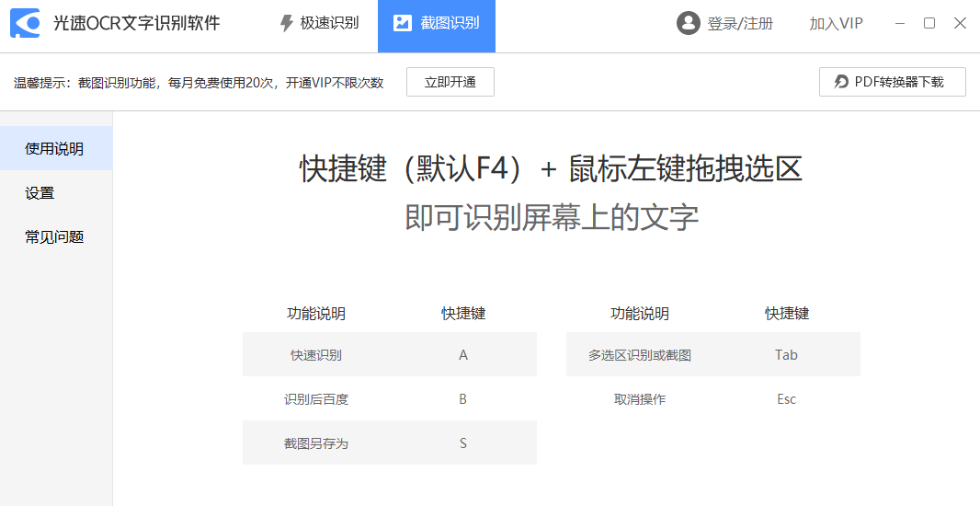Click the Esc shortcut cell
The image size is (980, 506).
click(786, 399)
